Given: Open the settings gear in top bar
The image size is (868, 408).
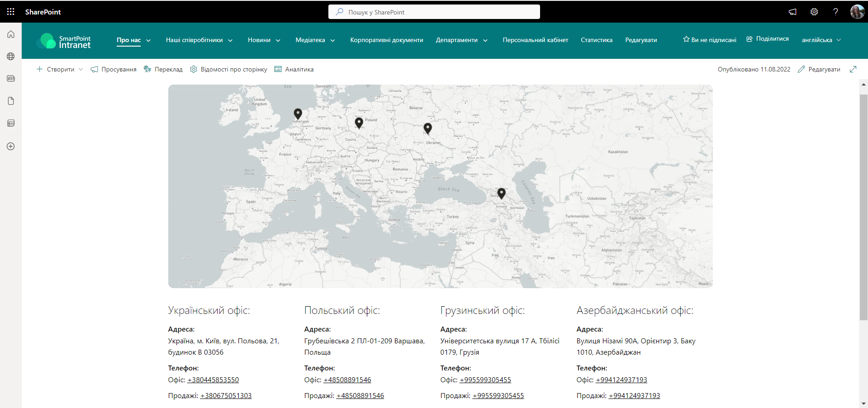Looking at the screenshot, I should point(814,12).
